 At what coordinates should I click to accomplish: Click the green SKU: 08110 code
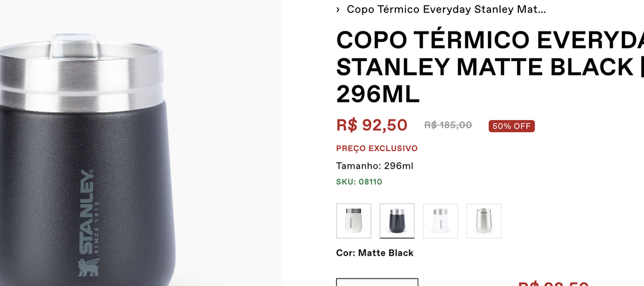(x=359, y=182)
